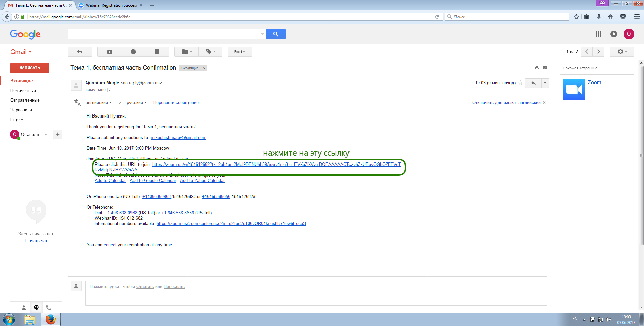
Task: Open the Firefox hamburger menu
Action: [637, 17]
